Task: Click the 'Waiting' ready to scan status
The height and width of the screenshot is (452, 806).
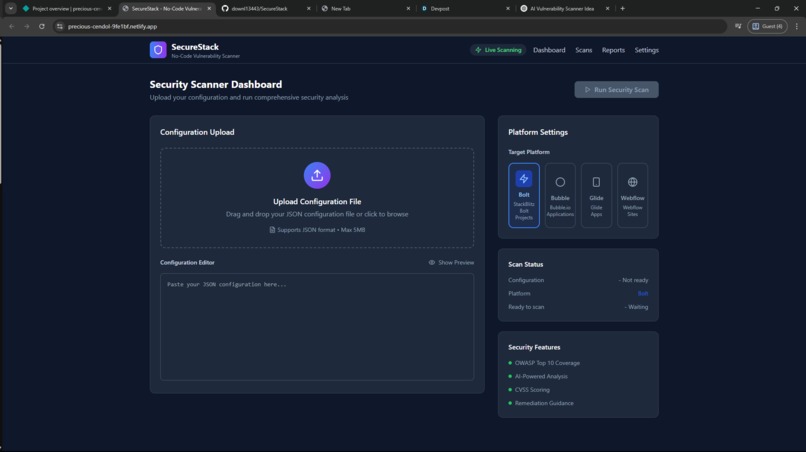Action: [x=636, y=307]
